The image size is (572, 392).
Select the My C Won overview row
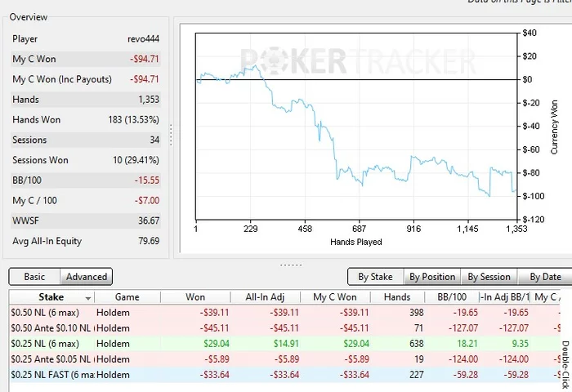(86, 59)
